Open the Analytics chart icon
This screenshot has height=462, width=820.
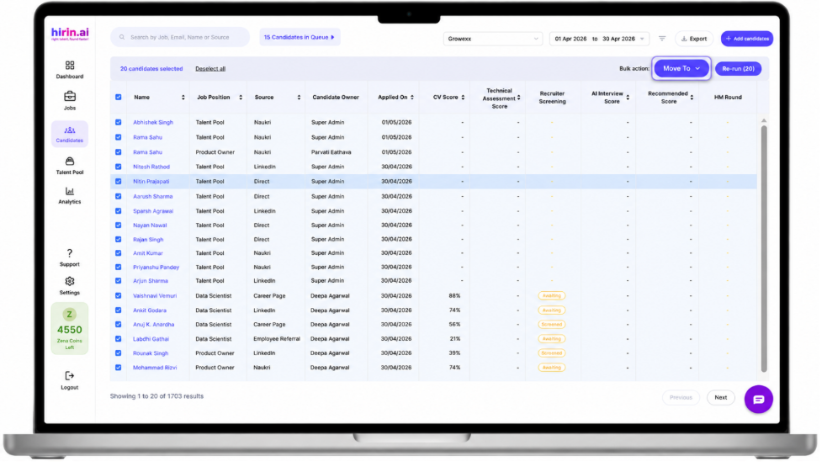(70, 191)
